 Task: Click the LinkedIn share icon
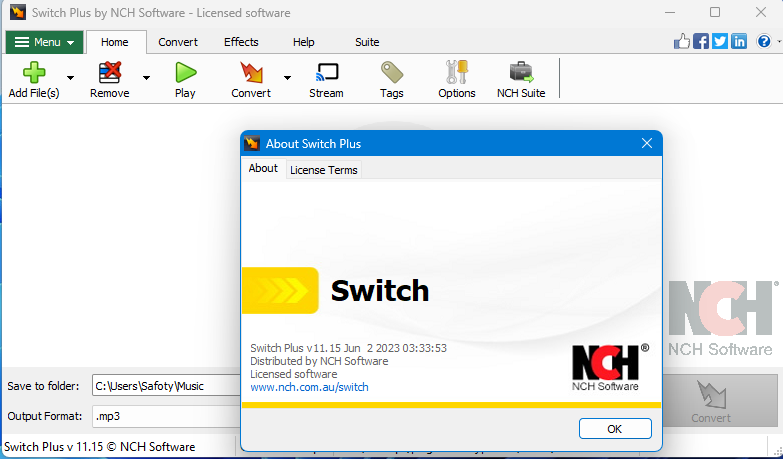pos(739,41)
